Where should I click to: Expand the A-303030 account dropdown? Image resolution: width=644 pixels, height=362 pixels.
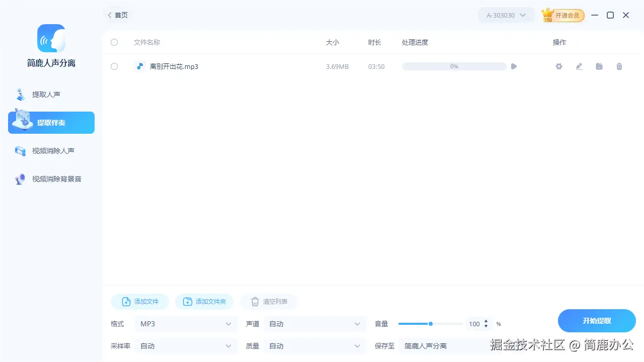click(x=506, y=15)
